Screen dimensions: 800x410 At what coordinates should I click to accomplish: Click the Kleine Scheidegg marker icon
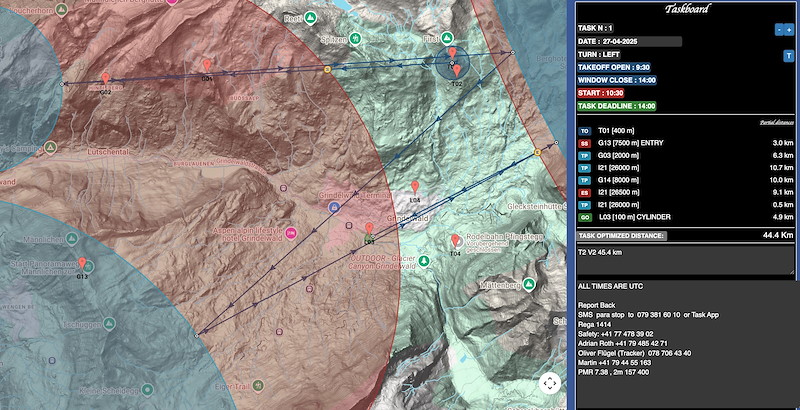(x=147, y=390)
